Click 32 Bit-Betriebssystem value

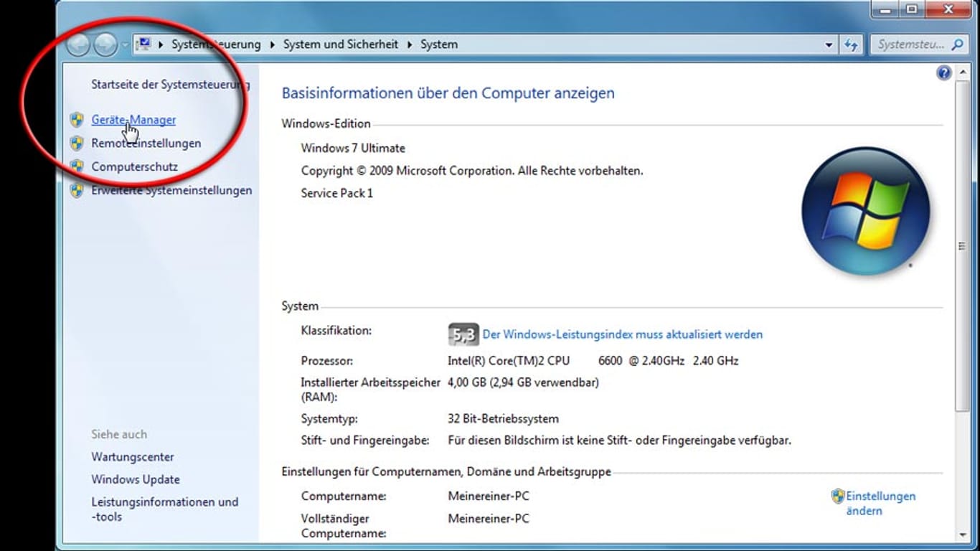503,419
